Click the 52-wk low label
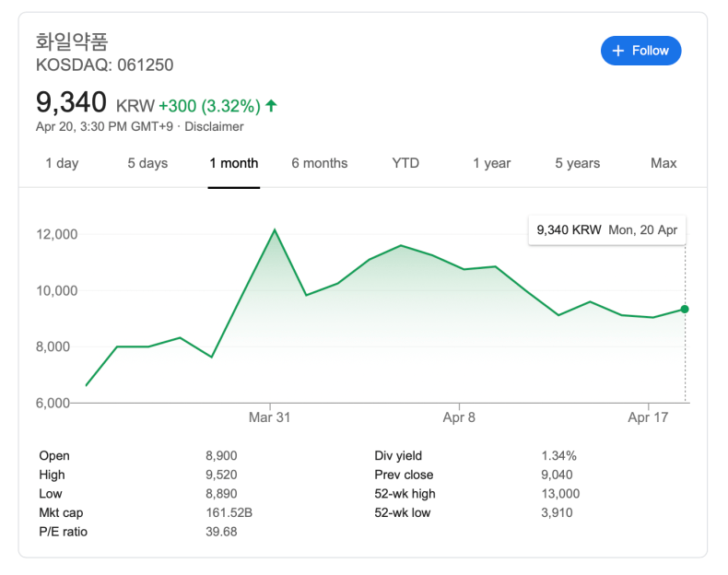728x575 pixels. (403, 513)
